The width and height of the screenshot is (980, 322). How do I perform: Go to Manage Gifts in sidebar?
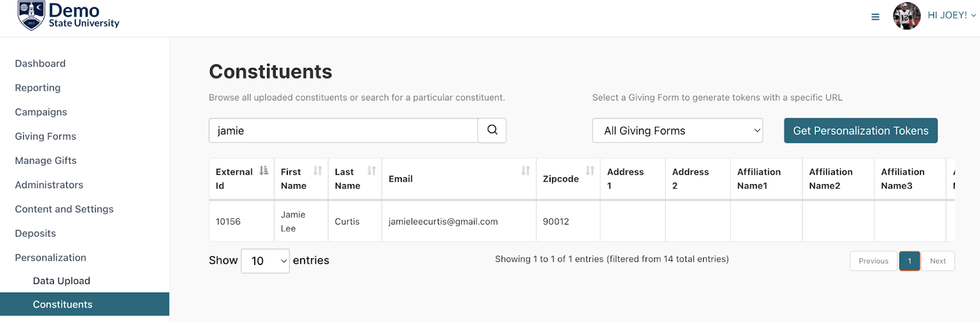(46, 161)
